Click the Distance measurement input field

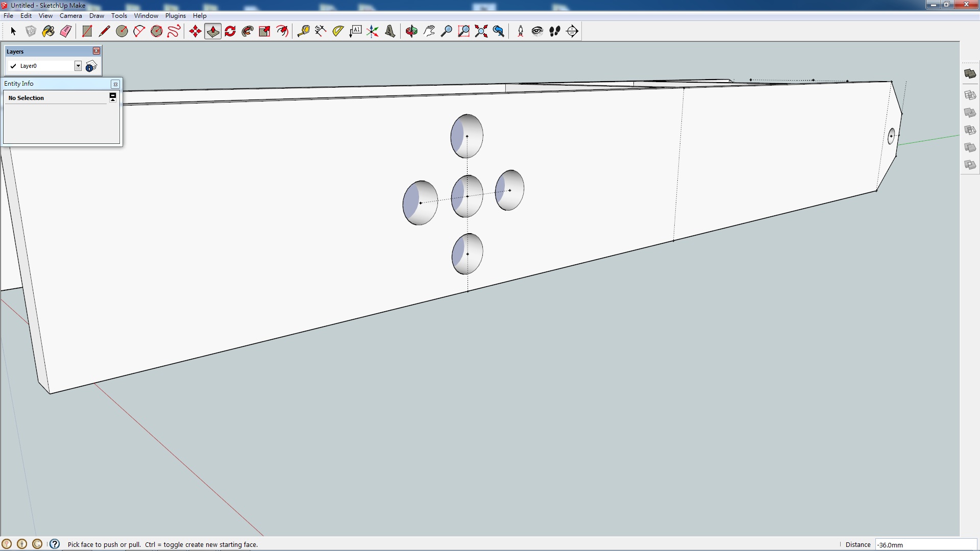coord(925,544)
